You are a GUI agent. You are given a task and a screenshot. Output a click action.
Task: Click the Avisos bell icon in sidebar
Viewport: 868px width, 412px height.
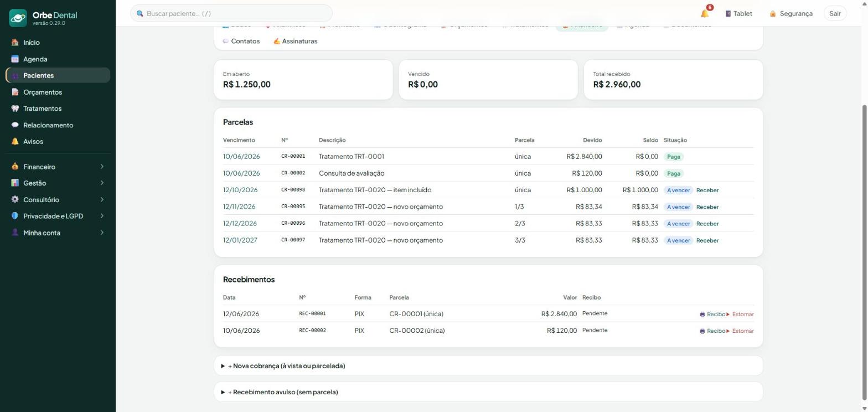[x=15, y=141]
